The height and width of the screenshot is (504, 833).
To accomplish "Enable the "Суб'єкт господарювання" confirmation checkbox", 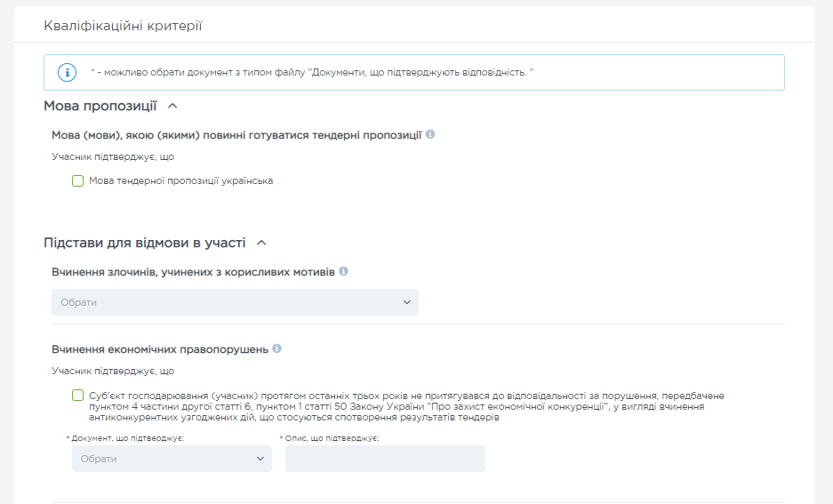I will pos(78,396).
